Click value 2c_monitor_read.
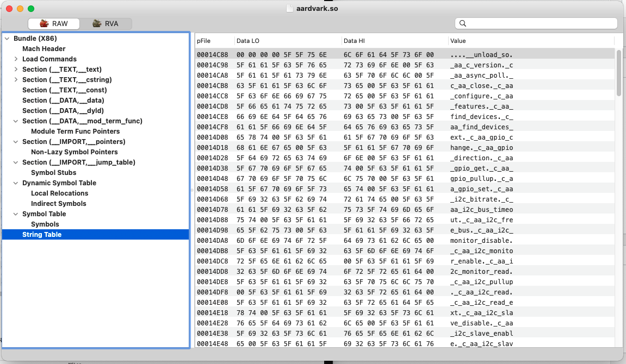The height and width of the screenshot is (364, 626). [481, 272]
